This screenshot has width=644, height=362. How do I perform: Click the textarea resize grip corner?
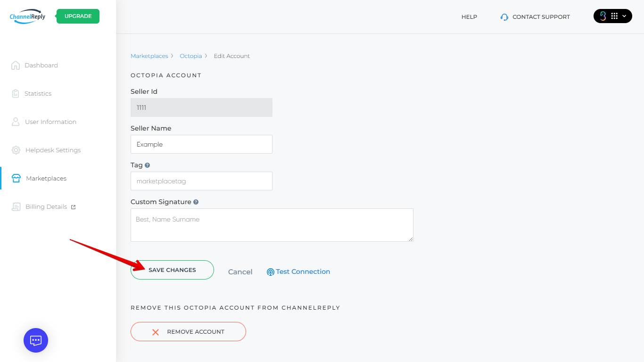[x=411, y=239]
